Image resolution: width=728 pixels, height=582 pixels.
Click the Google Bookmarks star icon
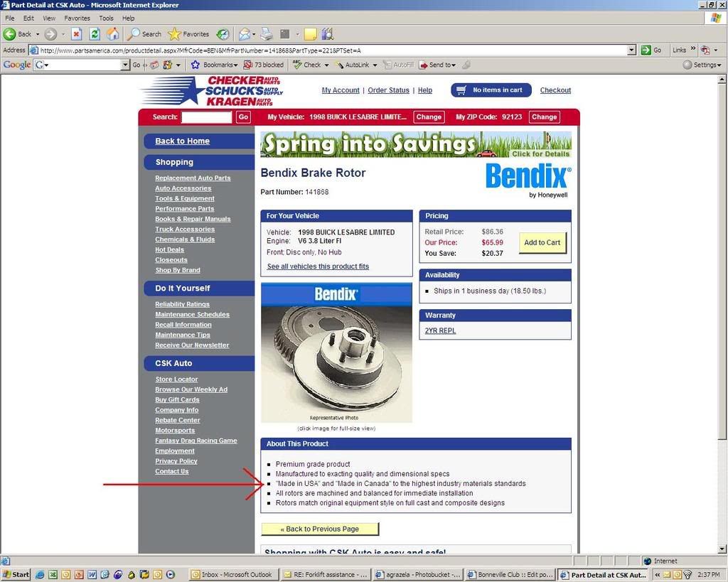196,65
